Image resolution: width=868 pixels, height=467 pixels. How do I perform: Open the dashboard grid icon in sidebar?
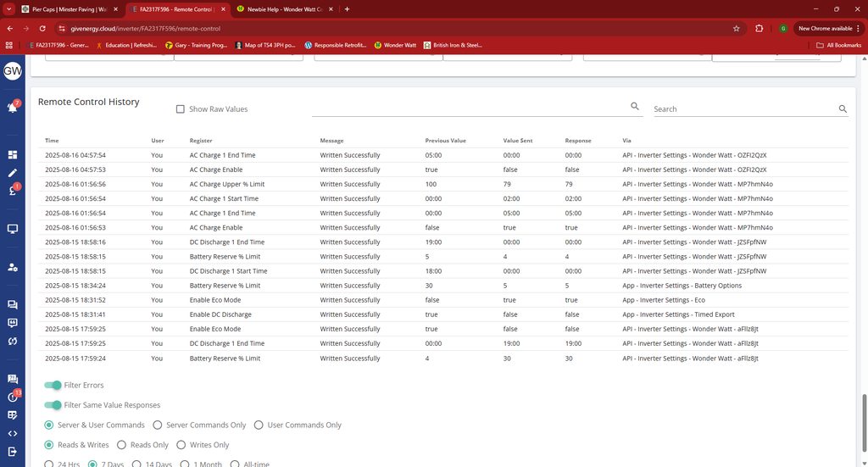point(13,155)
